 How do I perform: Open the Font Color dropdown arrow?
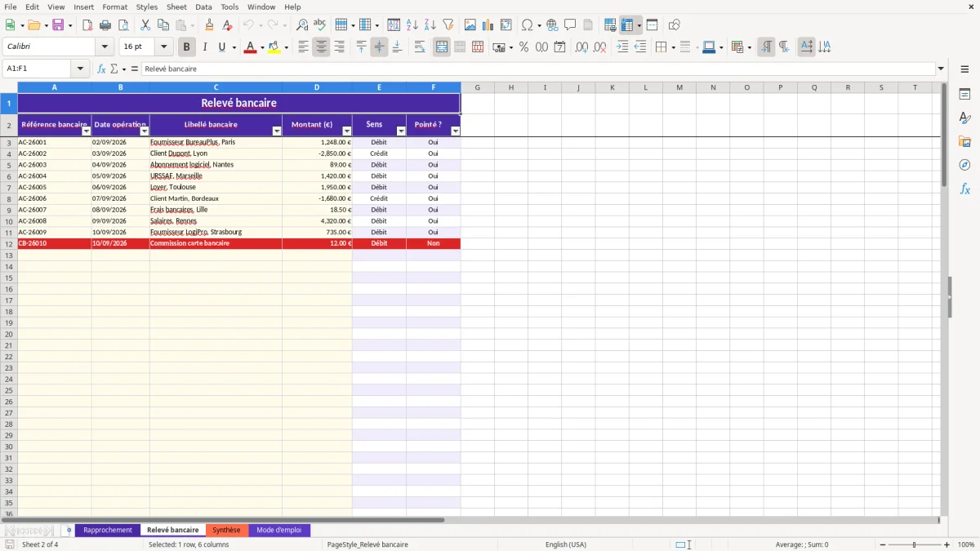262,47
